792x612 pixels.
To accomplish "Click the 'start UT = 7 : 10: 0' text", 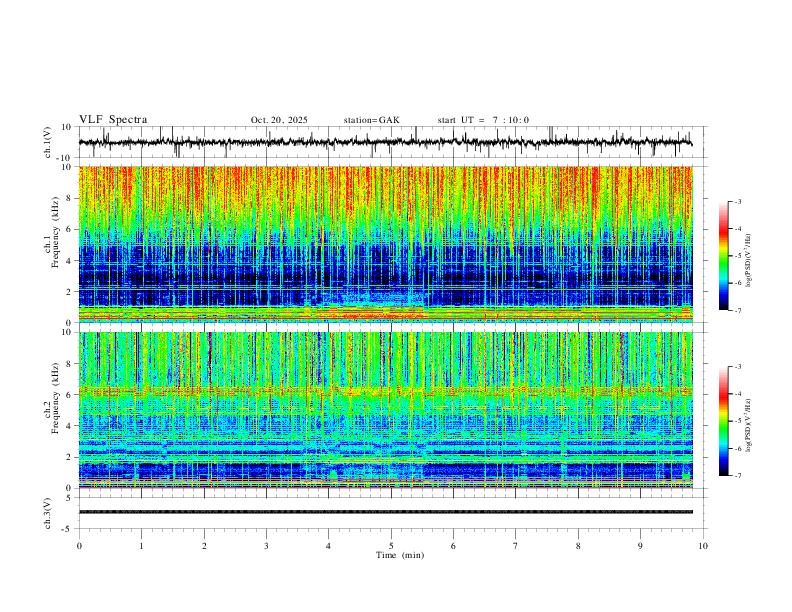I will 483,120.
